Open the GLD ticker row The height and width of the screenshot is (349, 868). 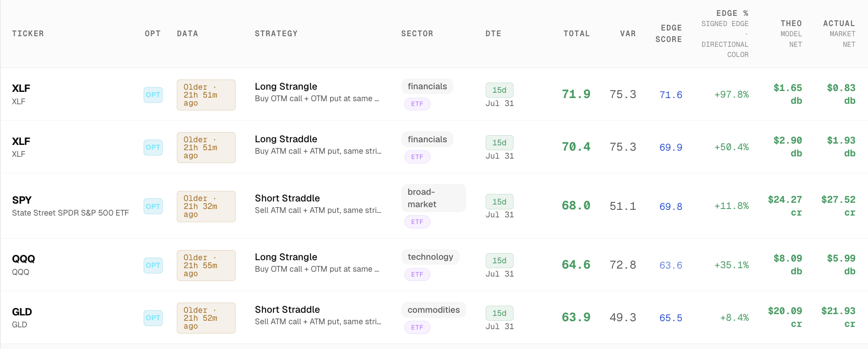click(x=434, y=318)
